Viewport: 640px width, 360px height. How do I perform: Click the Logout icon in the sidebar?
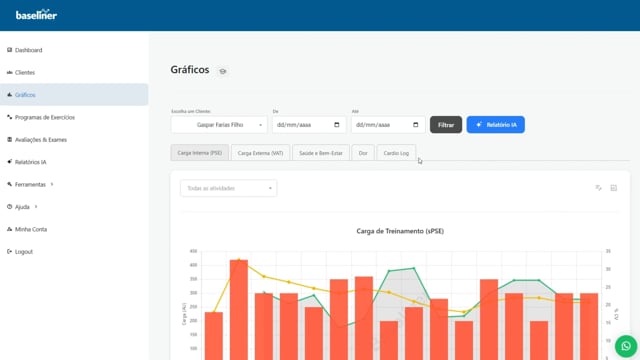tap(9, 251)
